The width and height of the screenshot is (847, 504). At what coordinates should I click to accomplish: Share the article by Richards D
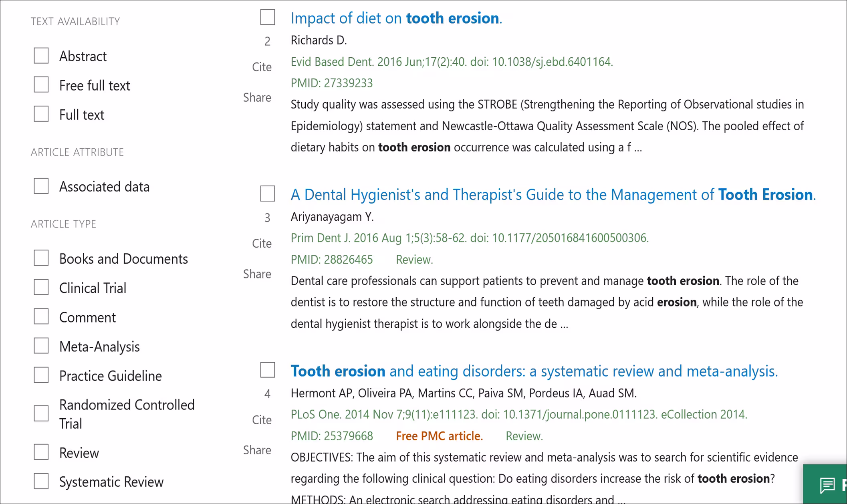pos(257,97)
